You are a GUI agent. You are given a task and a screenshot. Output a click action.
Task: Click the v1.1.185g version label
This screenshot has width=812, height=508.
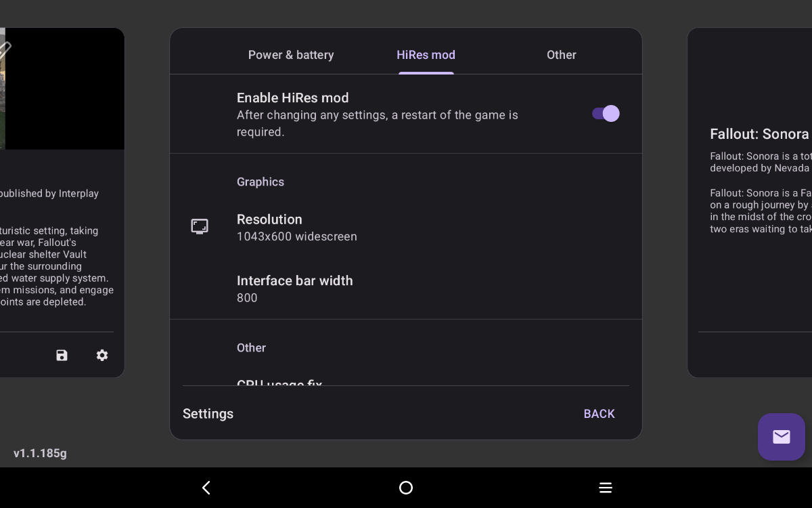[x=40, y=453]
